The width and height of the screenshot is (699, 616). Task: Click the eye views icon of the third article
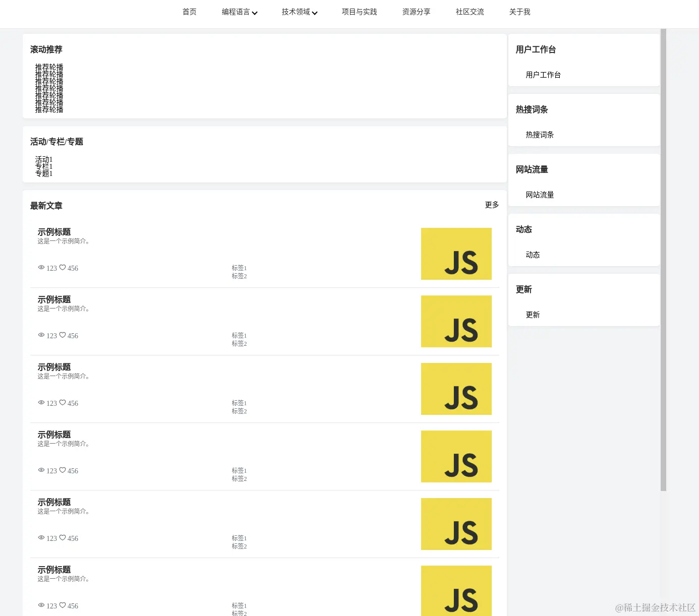[x=41, y=403]
